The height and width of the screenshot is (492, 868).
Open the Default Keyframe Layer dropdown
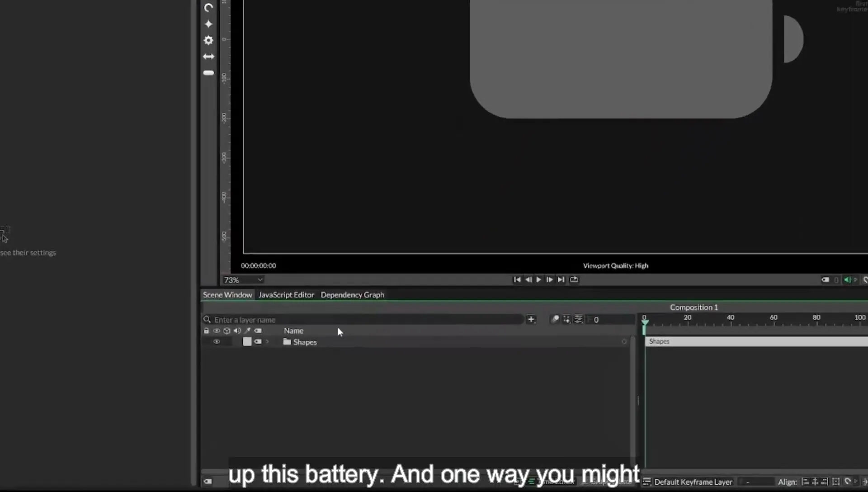(x=693, y=482)
